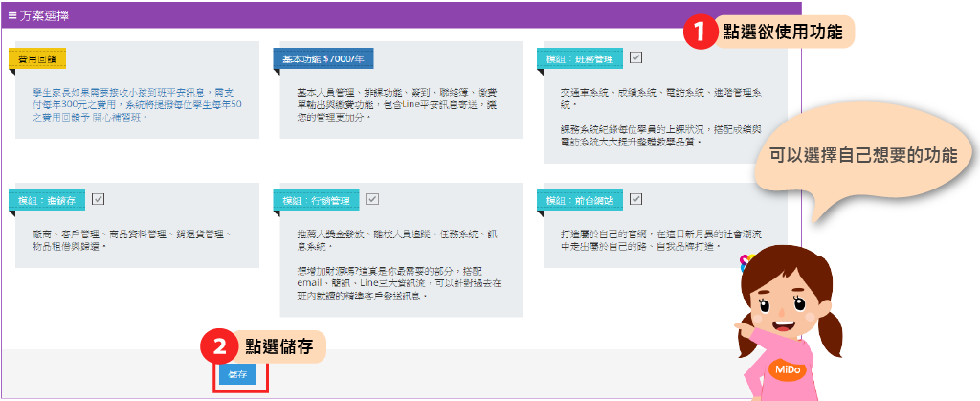The image size is (980, 401).
Task: Select the 基本功能 $7000/年 label
Action: tap(323, 59)
